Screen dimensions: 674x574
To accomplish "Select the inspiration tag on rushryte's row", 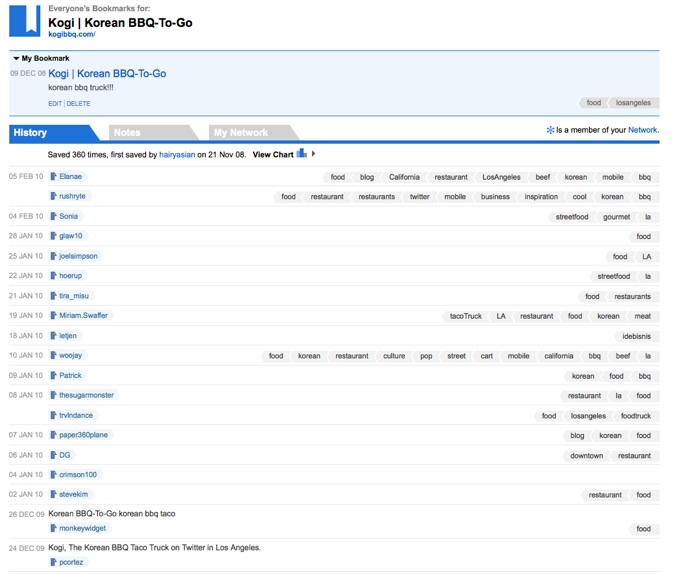I will [x=541, y=197].
